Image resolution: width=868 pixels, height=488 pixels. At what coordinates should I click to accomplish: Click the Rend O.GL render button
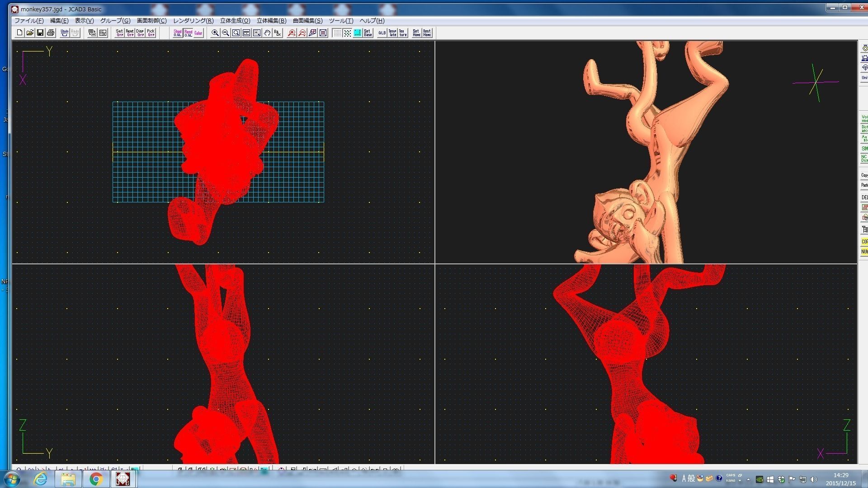point(188,33)
